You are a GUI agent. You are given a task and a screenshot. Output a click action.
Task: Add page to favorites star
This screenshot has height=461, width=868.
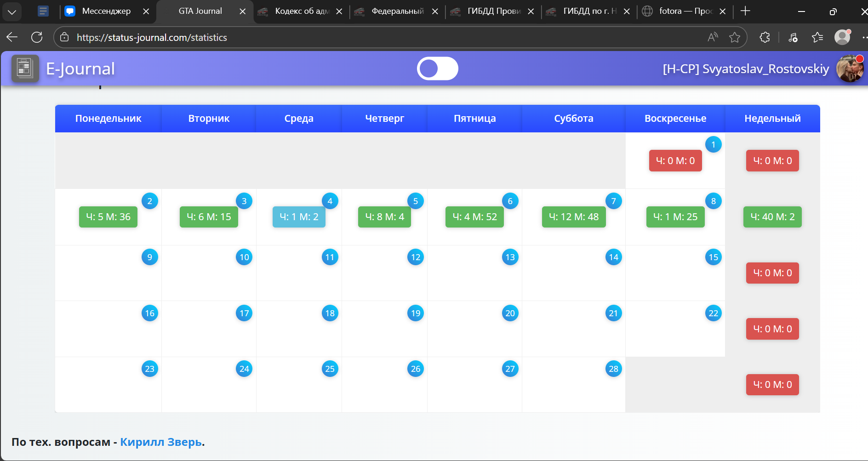(734, 37)
